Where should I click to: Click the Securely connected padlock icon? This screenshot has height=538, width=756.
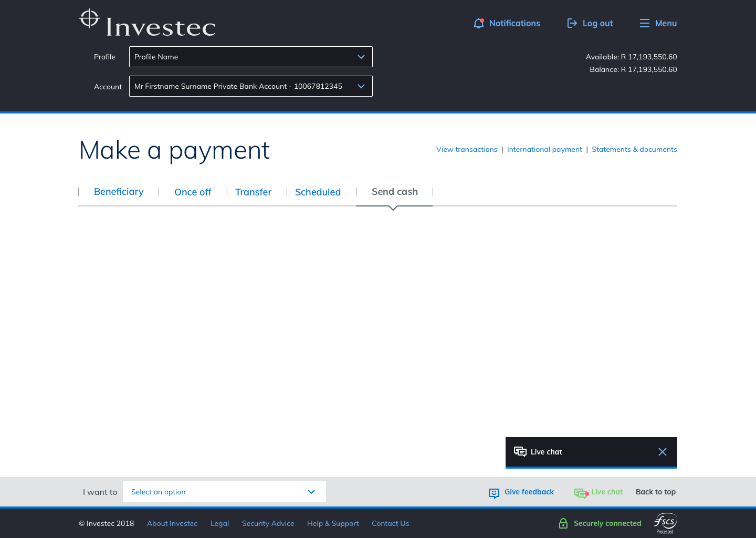563,523
